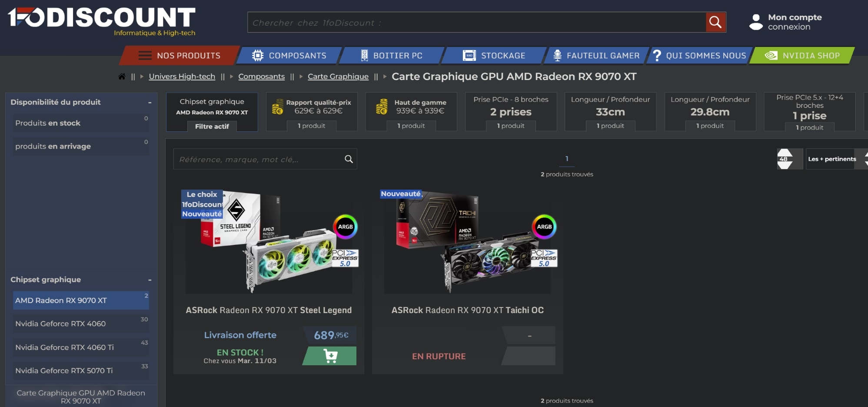Toggle the produits en arrivage filter
Screen dimensions: 868x407
(81, 147)
